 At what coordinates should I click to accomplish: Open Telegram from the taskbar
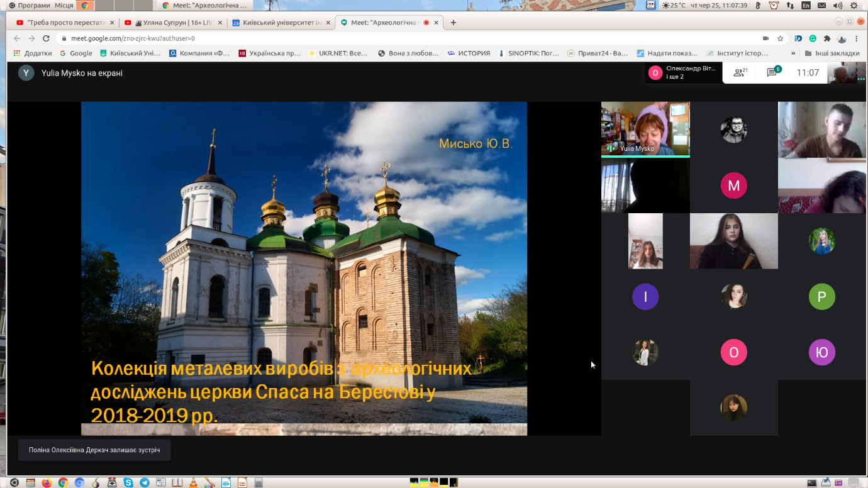point(145,483)
